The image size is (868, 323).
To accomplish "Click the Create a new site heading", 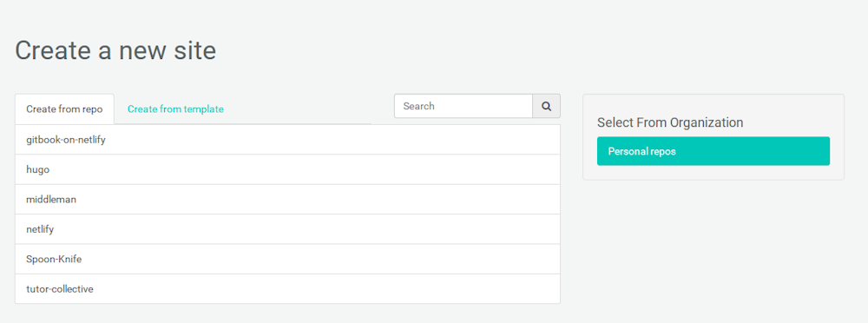I will [115, 50].
